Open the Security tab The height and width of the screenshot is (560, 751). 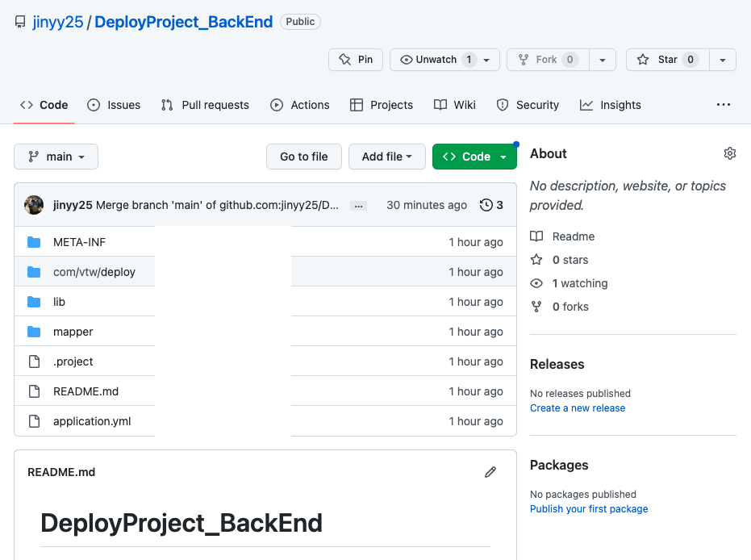528,105
